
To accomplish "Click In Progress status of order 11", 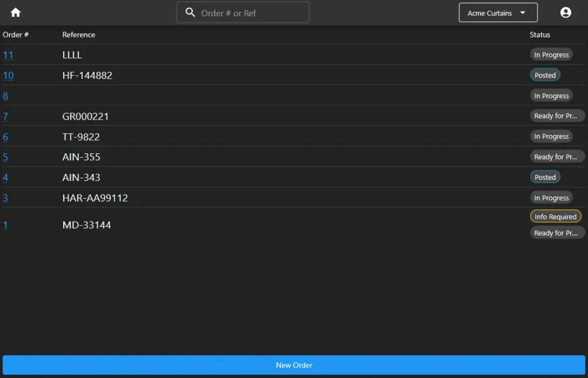I will [x=551, y=55].
